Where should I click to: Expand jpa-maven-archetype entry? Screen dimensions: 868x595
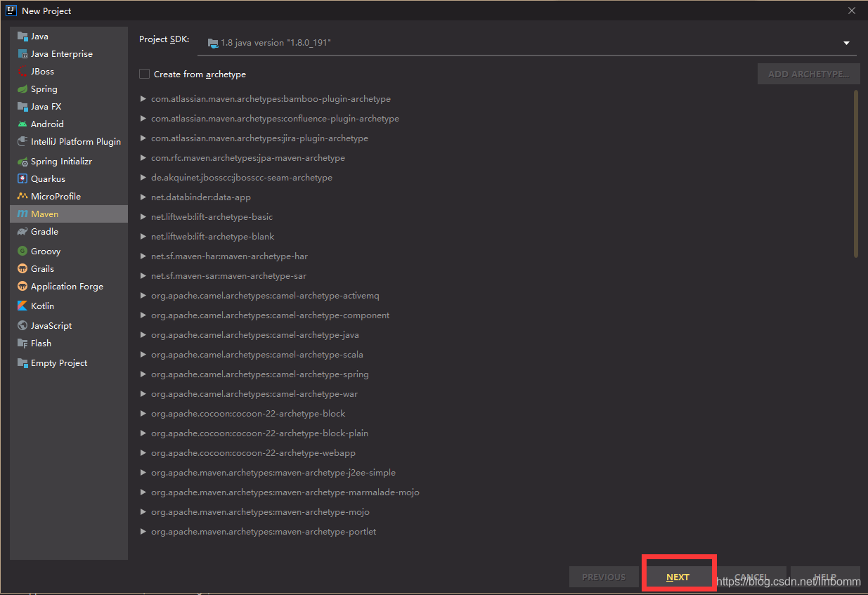pyautogui.click(x=143, y=158)
